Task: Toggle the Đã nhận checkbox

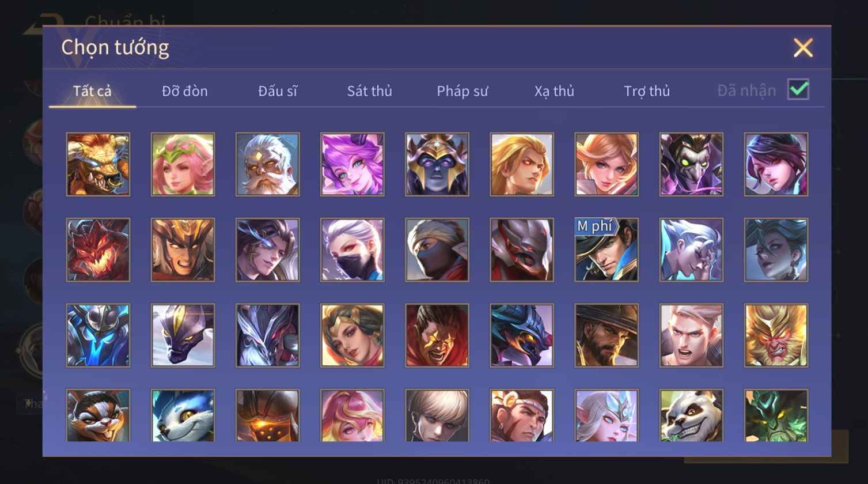Action: [x=798, y=89]
